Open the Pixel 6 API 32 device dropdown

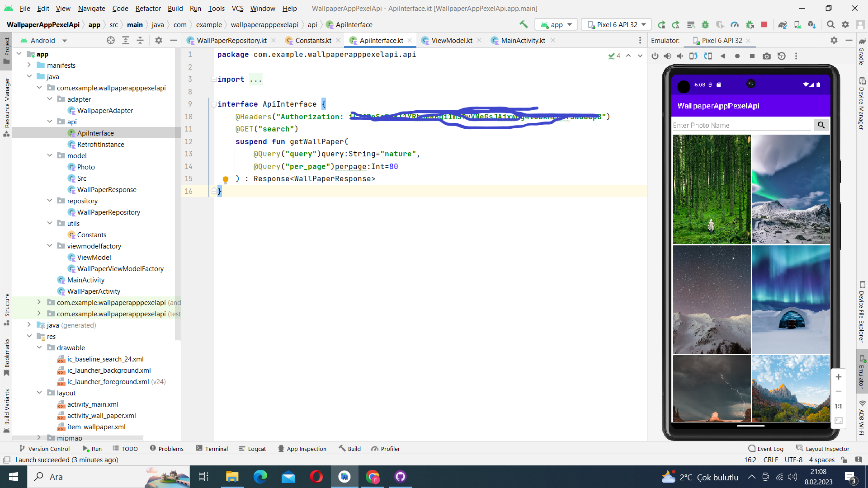pyautogui.click(x=616, y=24)
